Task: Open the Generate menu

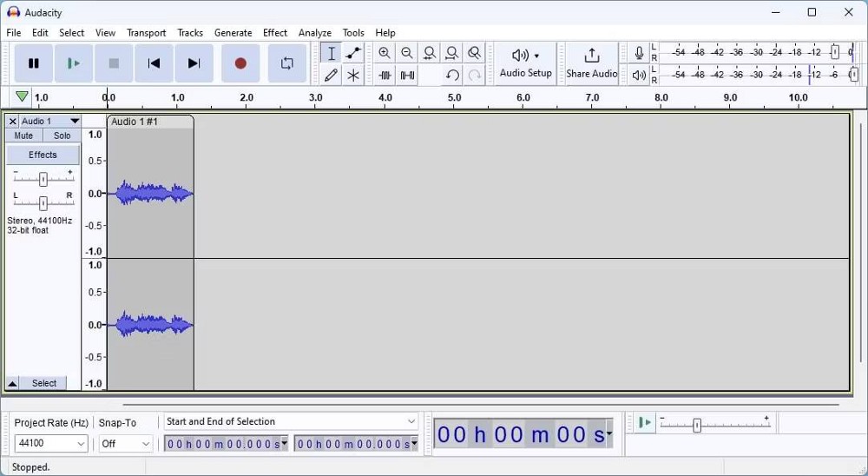Action: [233, 32]
